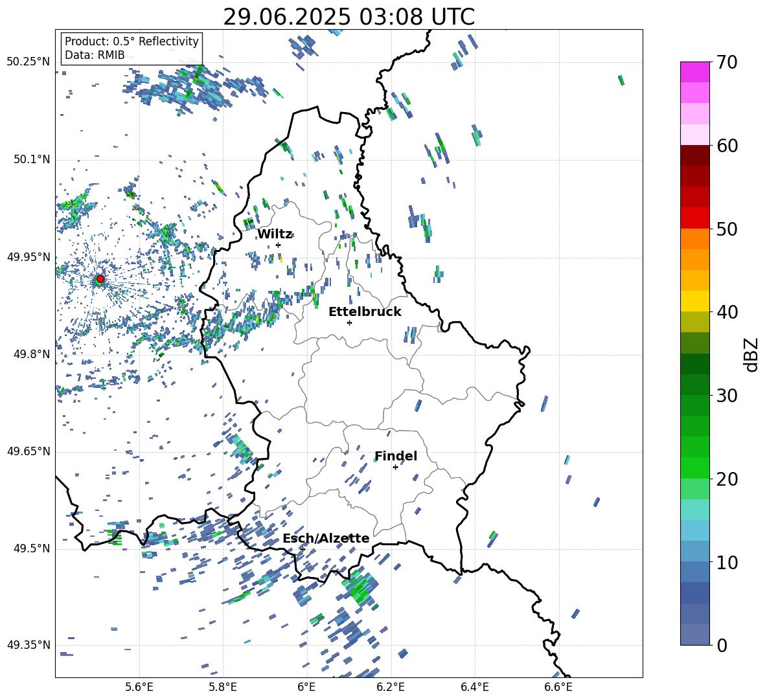
Task: Click colorbar tick label 70
Action: pos(727,62)
